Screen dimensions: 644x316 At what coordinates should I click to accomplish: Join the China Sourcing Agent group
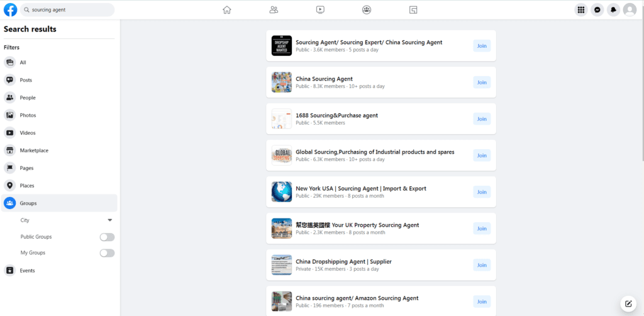(x=482, y=82)
